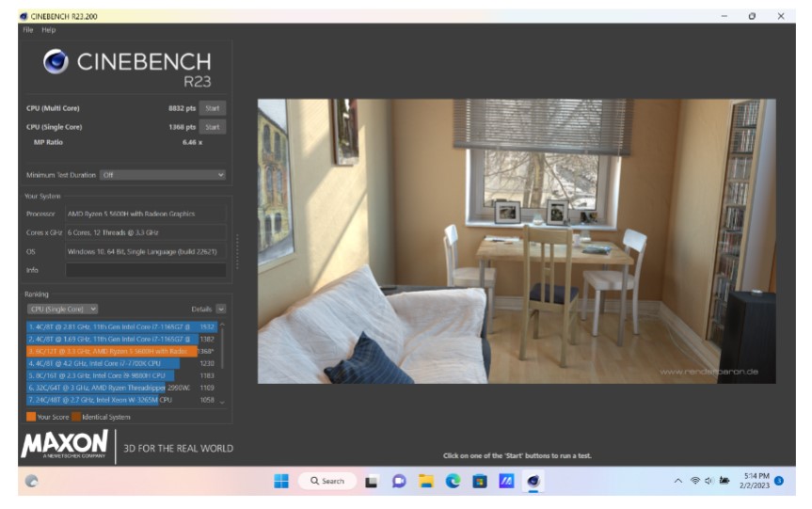This screenshot has width=812, height=509.
Task: Open the Wi-Fi network tray icon
Action: 695,481
